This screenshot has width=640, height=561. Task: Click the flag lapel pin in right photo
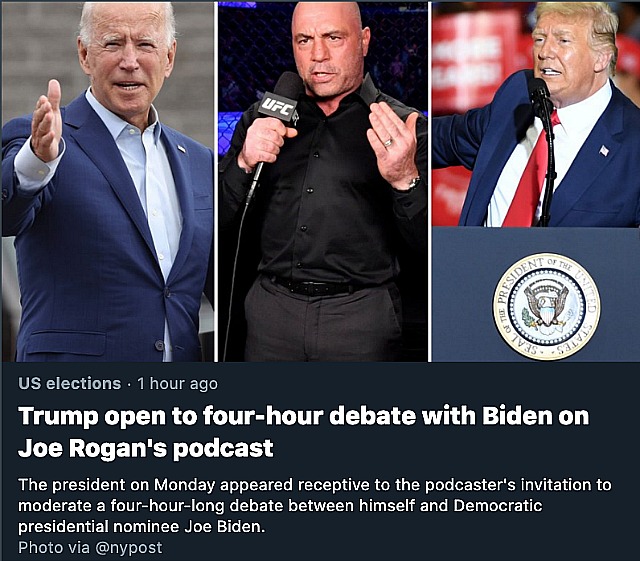point(604,151)
